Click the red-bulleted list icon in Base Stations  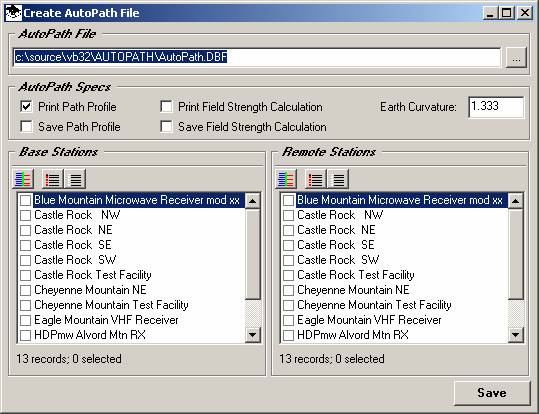(x=53, y=179)
